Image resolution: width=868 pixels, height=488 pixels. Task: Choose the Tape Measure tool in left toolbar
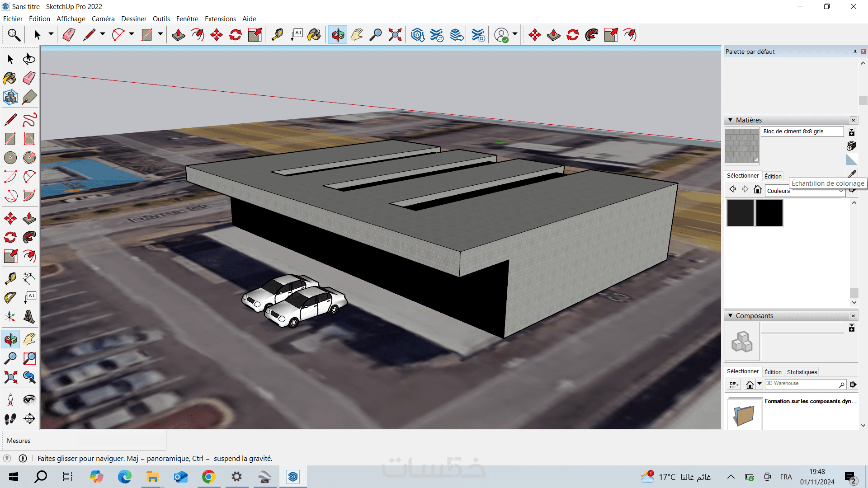[10, 278]
